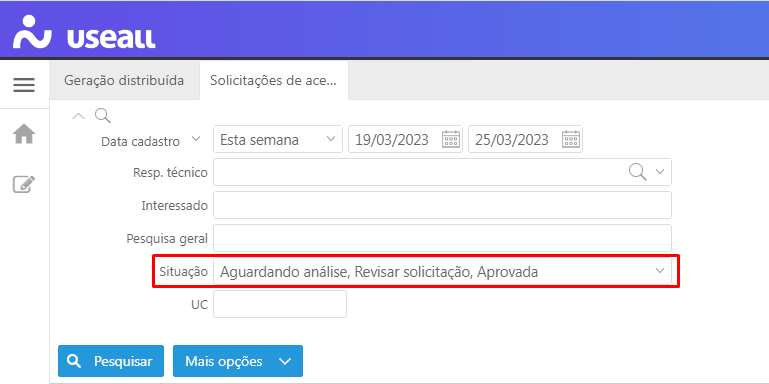Open the start date calendar picker

pyautogui.click(x=451, y=139)
